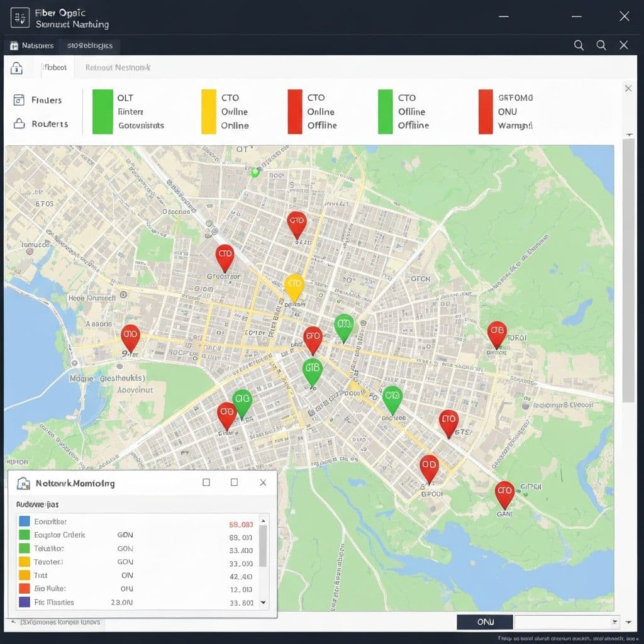Expand the collapsed section arrow in bottom-left status bar
This screenshot has height=644, width=644.
point(13,622)
